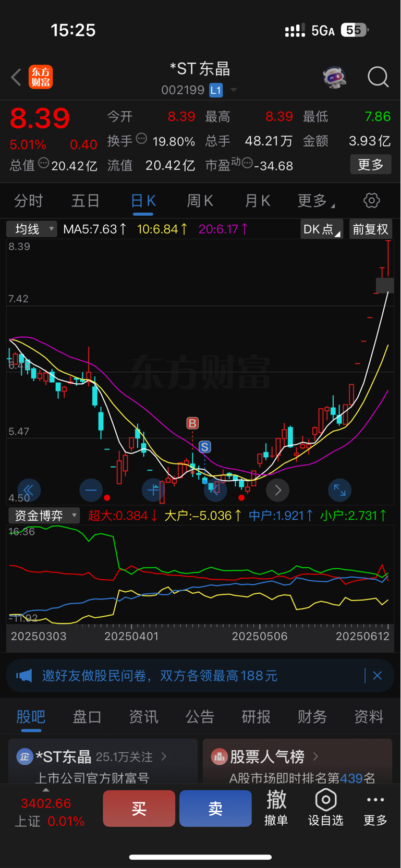Tap the blue 卖 sell button
The image size is (401, 868).
[215, 809]
